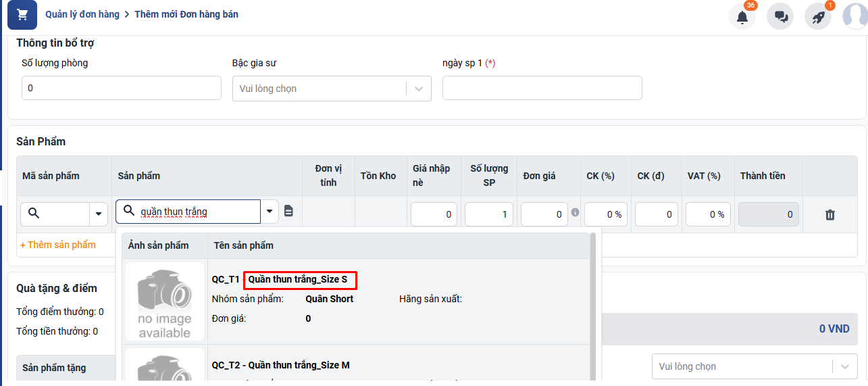The width and height of the screenshot is (868, 386).
Task: Open the Mã sản phẩm dropdown arrow
Action: (99, 214)
